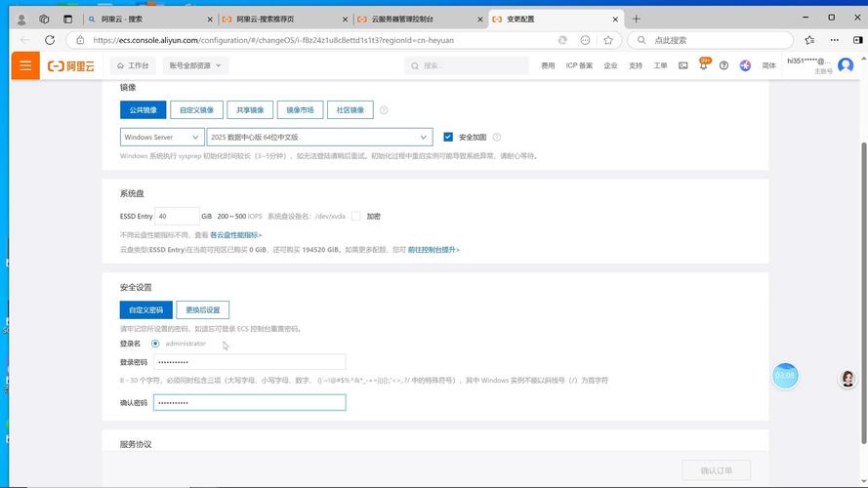Select 社区镜像 image tab
This screenshot has height=488, width=868.
351,109
